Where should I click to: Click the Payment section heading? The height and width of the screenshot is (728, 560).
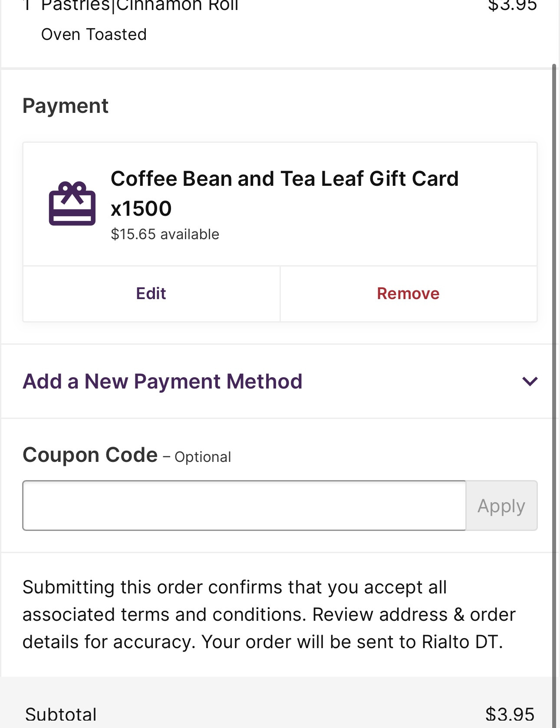(x=66, y=106)
